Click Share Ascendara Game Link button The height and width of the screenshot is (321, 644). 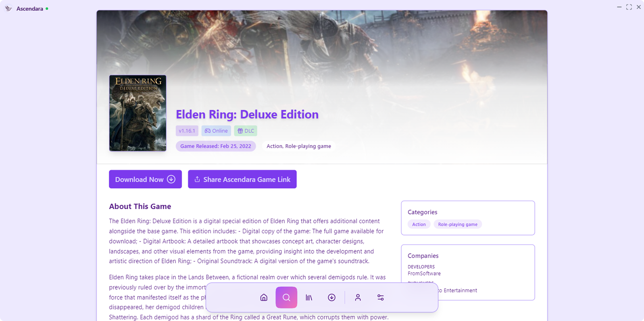click(242, 179)
